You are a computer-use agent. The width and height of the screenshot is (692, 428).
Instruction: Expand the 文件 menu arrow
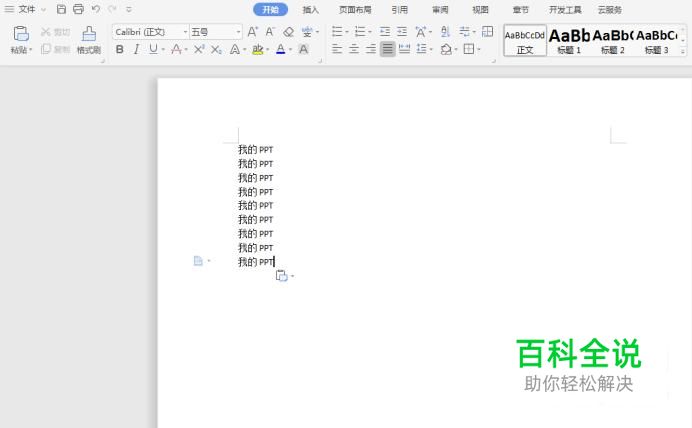coord(43,9)
